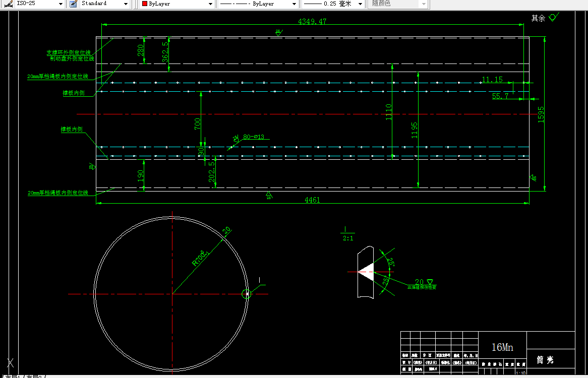
Task: Open the ISO-25 dimension style dropdown
Action: pos(61,4)
